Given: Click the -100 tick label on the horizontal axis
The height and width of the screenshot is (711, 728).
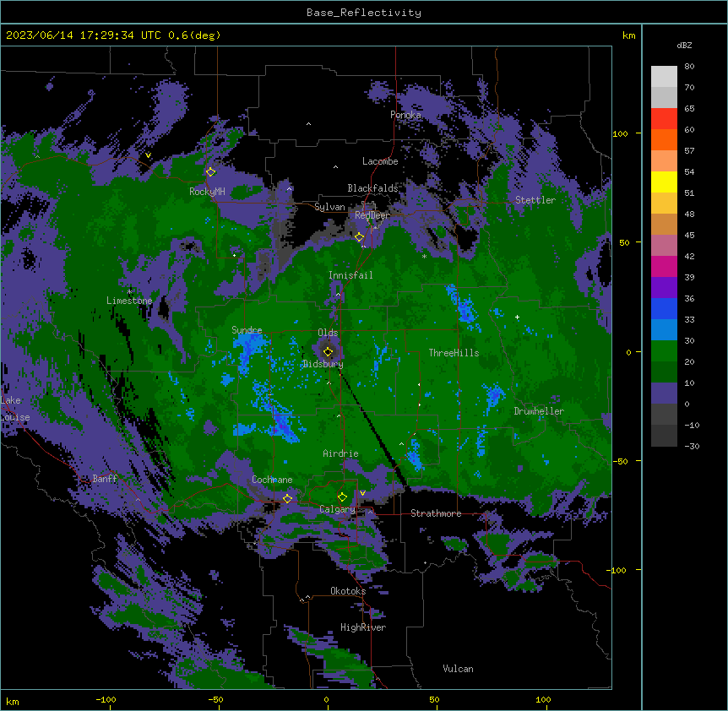Looking at the screenshot, I should tap(106, 699).
